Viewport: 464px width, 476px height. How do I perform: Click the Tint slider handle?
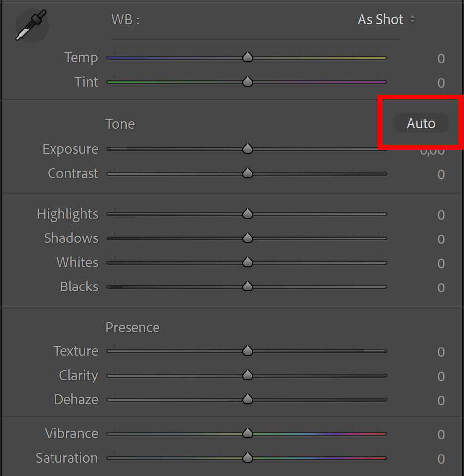[x=248, y=81]
